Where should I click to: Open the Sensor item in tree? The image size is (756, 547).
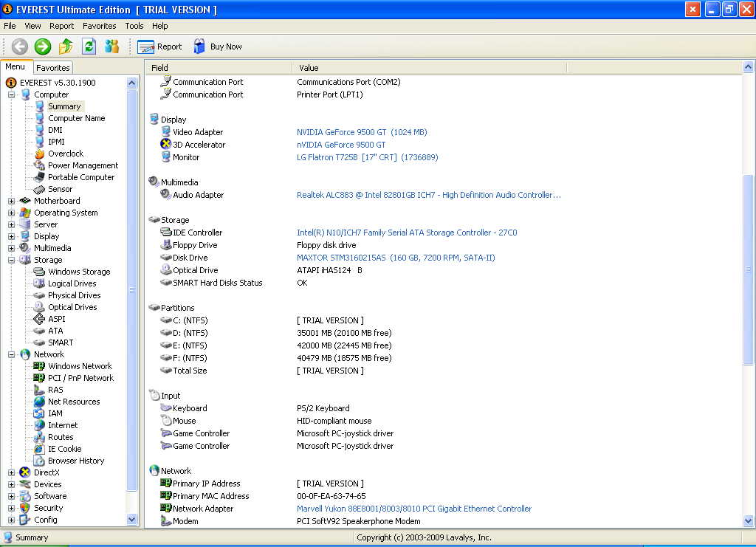[x=60, y=189]
